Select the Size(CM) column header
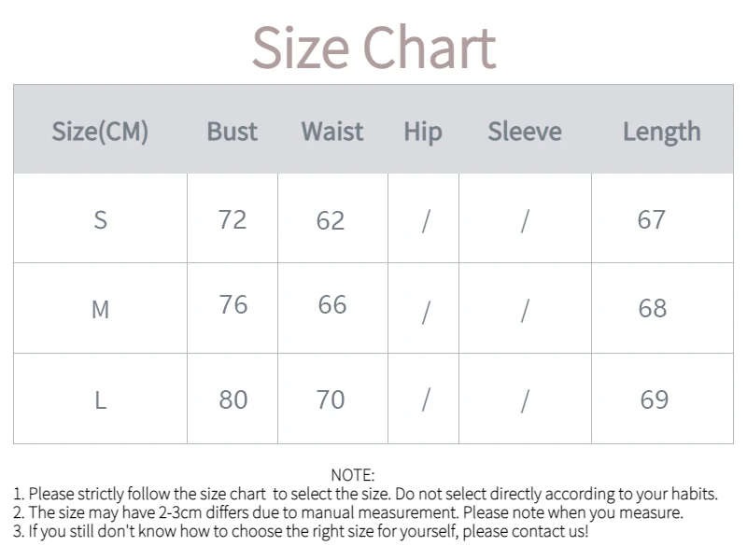 [100, 132]
